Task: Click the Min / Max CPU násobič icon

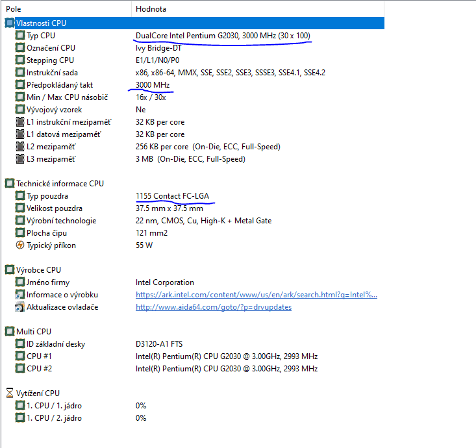Action: click(x=20, y=97)
